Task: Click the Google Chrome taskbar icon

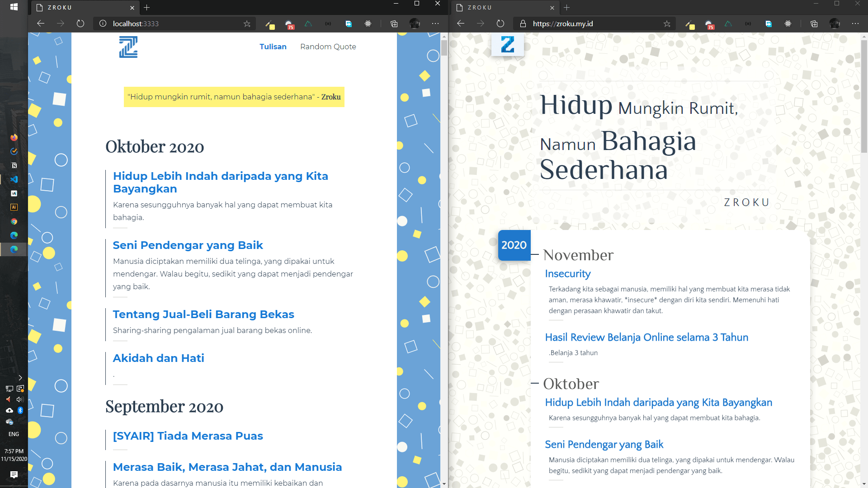Action: click(x=14, y=221)
